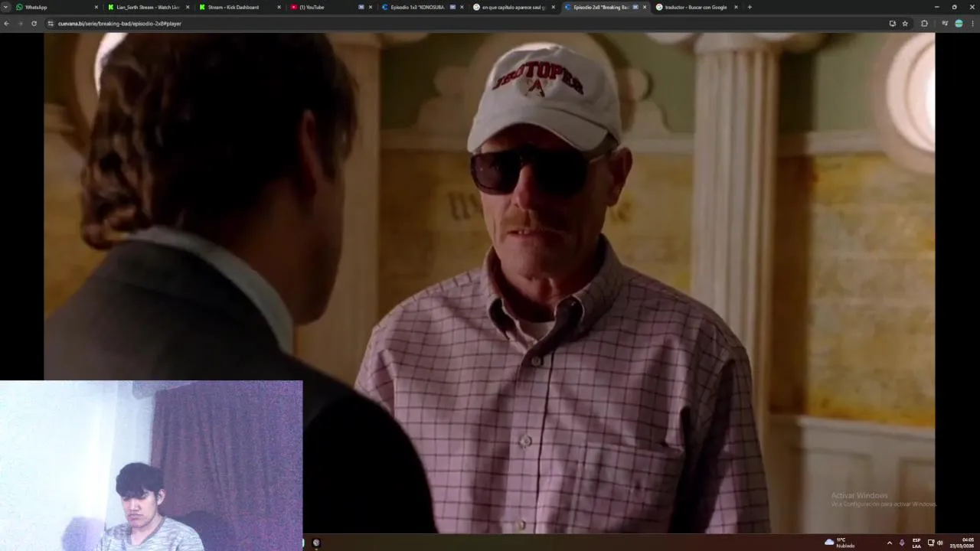Open the taskbar app icon
Image resolution: width=980 pixels, height=551 pixels.
(x=316, y=543)
